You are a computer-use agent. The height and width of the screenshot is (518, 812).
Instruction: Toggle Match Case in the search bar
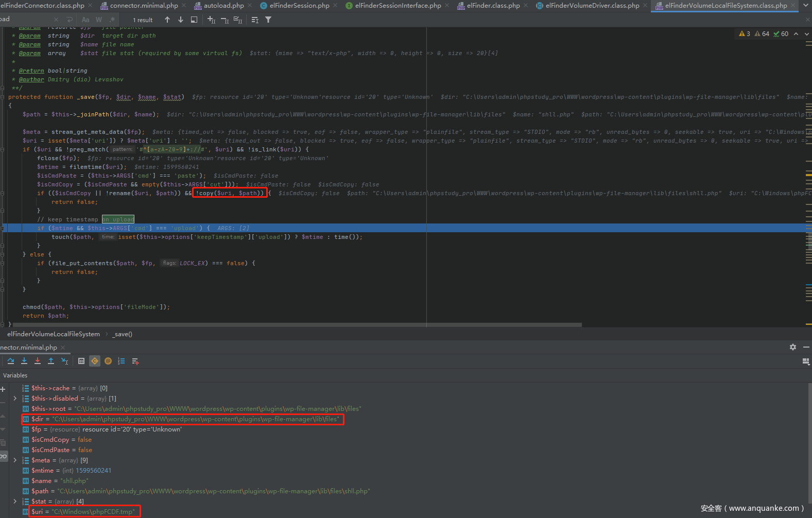coord(85,20)
